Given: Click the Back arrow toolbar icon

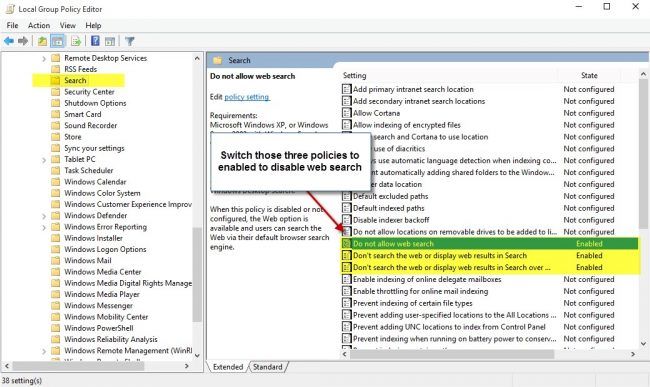Looking at the screenshot, I should click(9, 41).
